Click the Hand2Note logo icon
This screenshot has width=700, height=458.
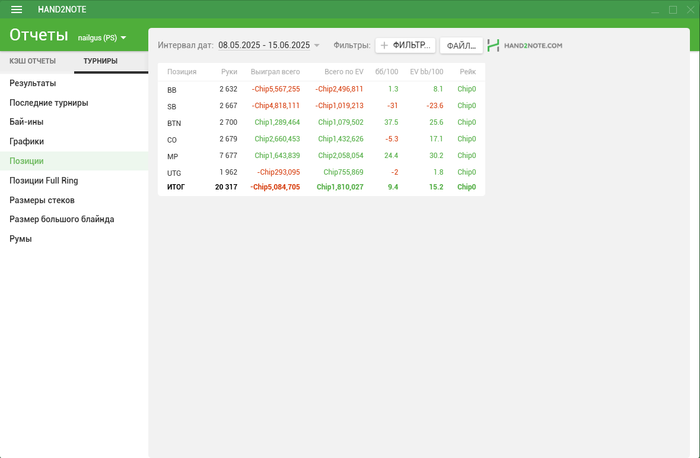point(493,45)
